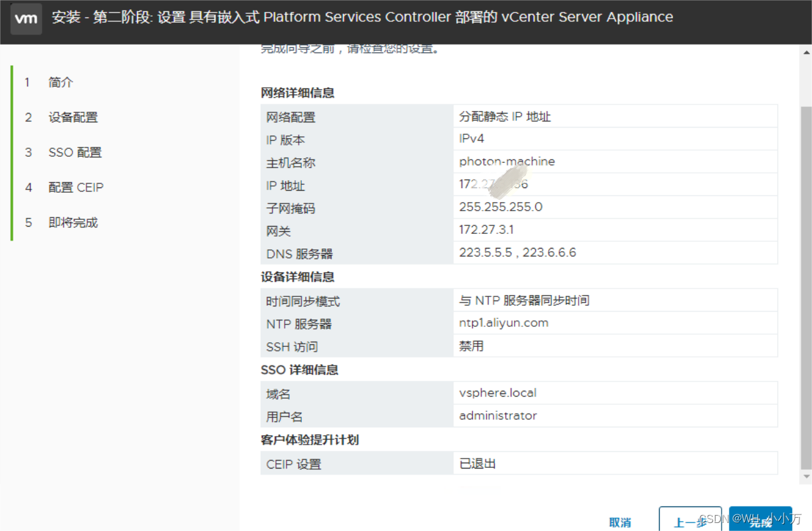Select NTP server ntp1.aliyun.com
812x531 pixels.
[x=503, y=323]
